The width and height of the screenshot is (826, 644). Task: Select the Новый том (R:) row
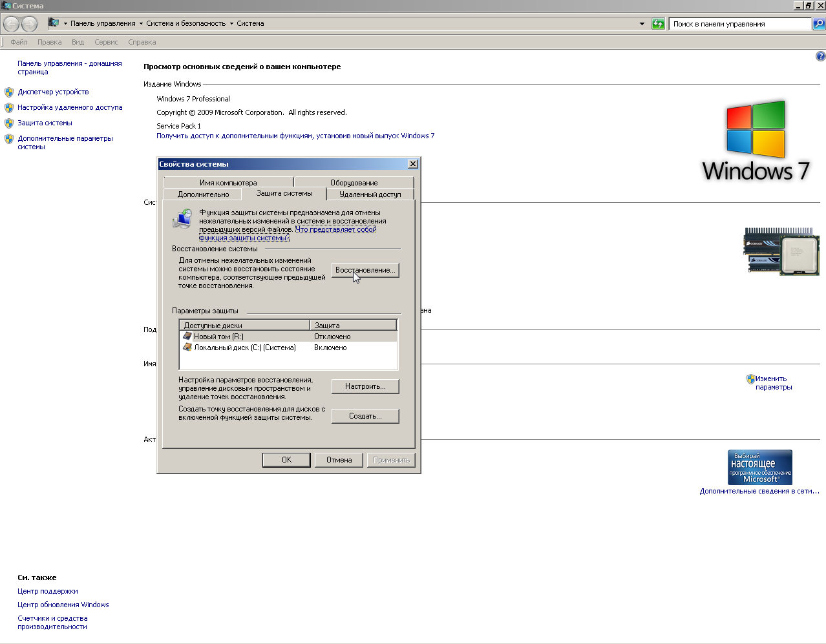[x=288, y=337]
